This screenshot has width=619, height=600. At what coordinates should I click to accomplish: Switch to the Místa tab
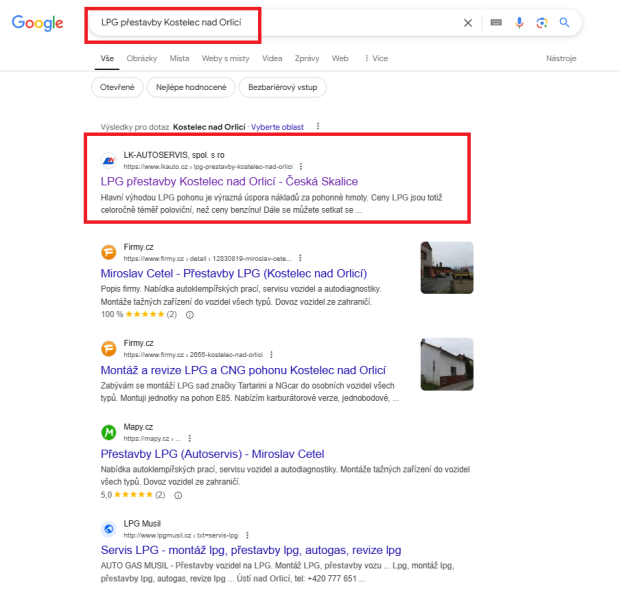point(179,58)
